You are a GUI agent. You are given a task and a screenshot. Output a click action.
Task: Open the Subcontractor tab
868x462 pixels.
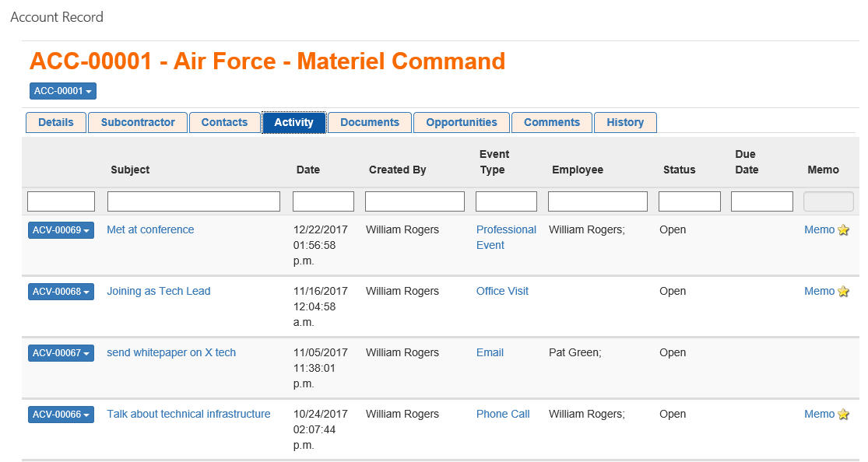click(138, 122)
